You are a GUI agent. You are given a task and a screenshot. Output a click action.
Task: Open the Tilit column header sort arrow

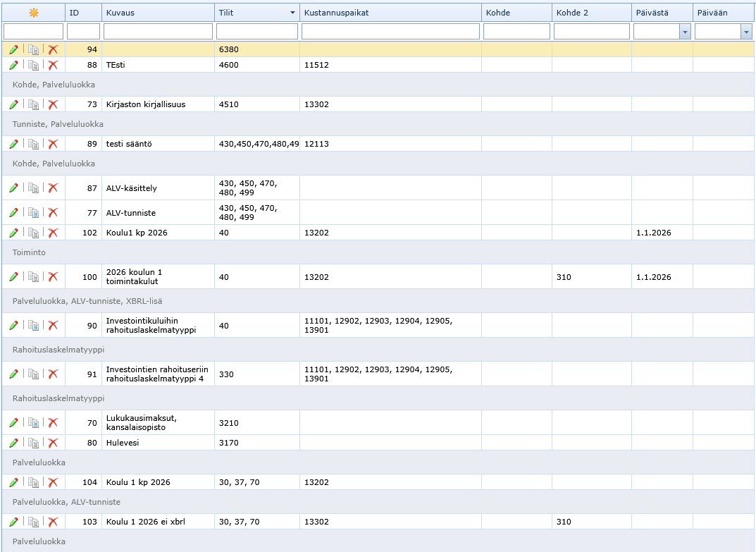coord(292,13)
